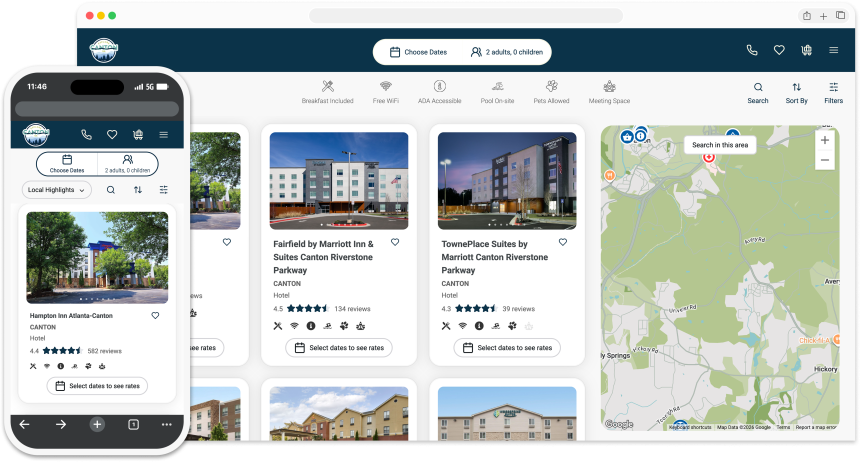Screen dimensions: 860x462
Task: Open the Filters panel
Action: (833, 88)
